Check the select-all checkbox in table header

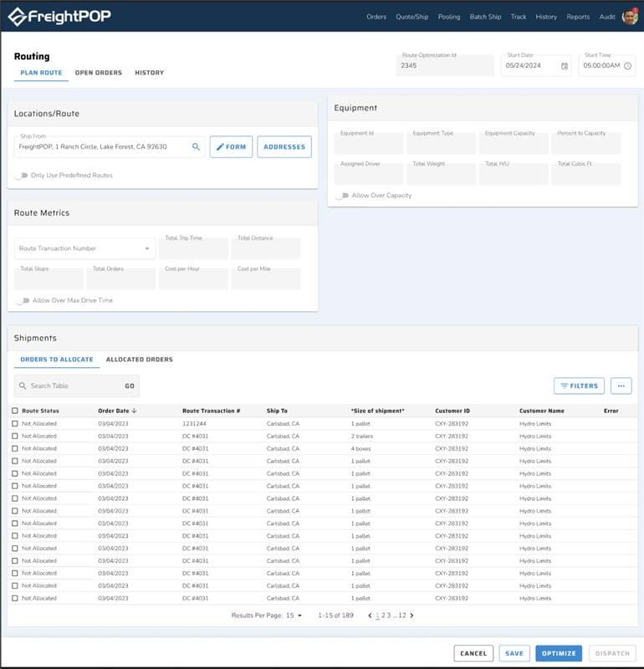[15, 411]
